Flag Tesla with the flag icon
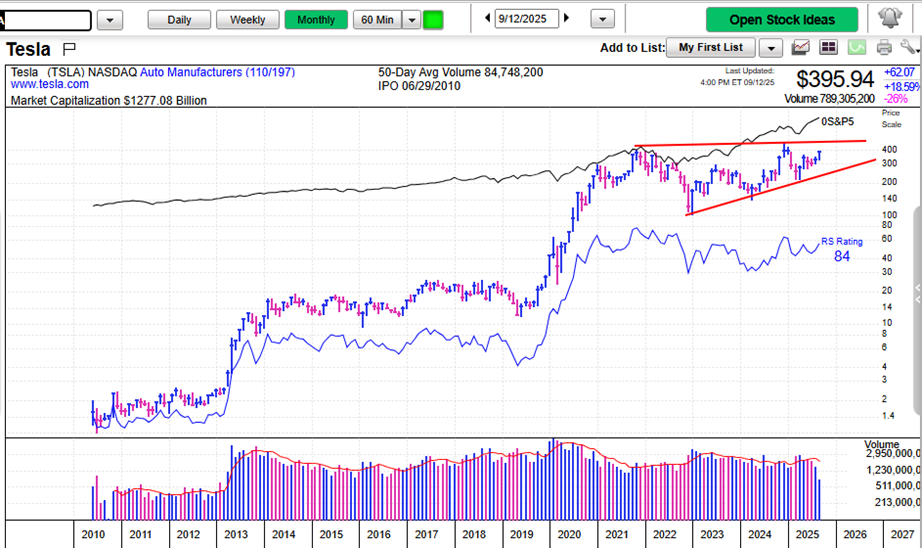The width and height of the screenshot is (922, 548). [69, 48]
